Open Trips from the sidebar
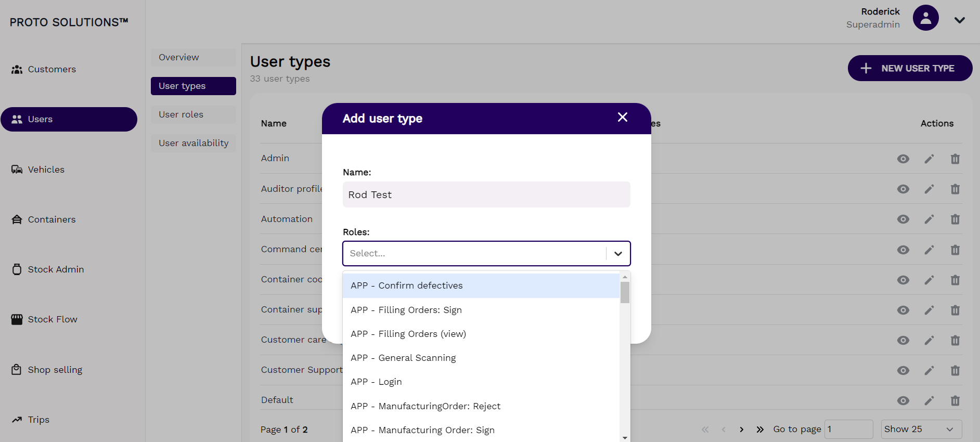Image resolution: width=980 pixels, height=442 pixels. [31, 420]
